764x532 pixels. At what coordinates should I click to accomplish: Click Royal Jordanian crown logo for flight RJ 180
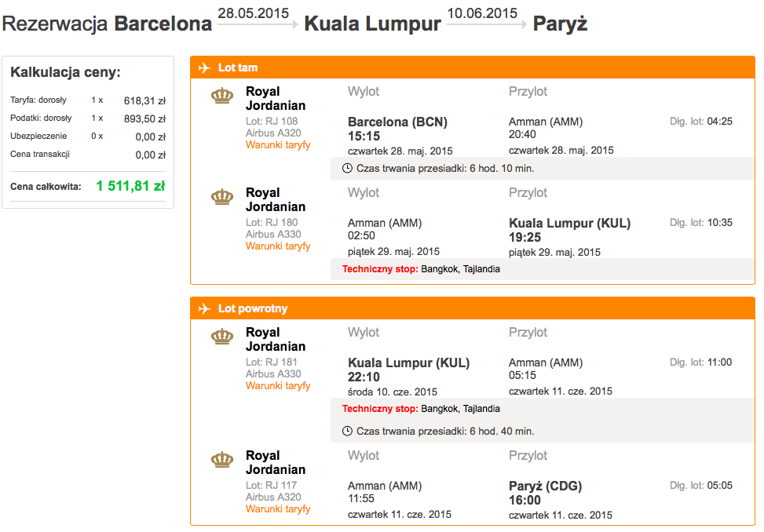coord(222,197)
